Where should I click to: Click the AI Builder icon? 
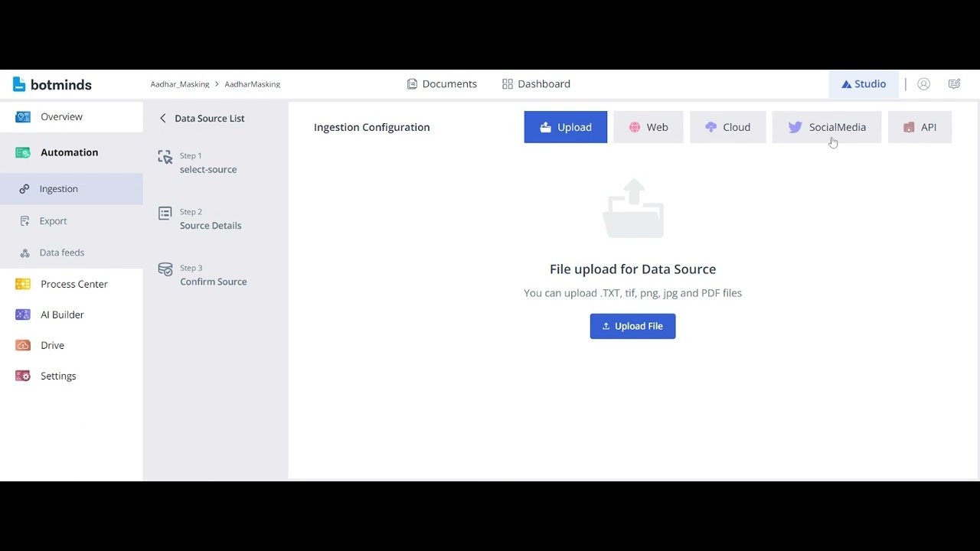23,315
